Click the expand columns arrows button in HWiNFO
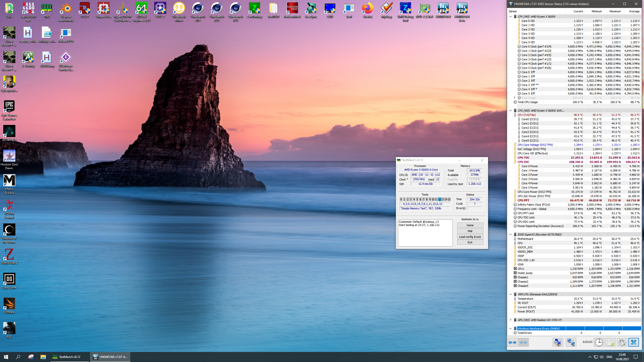 [x=512, y=342]
